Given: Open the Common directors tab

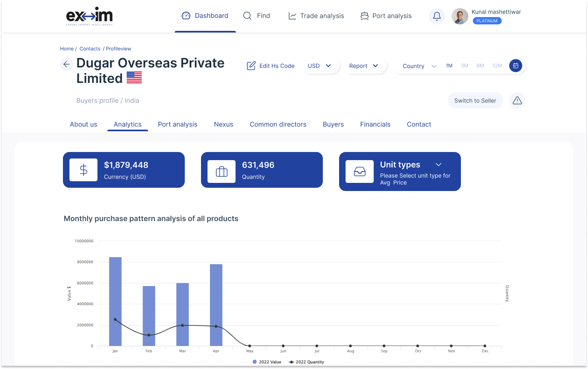Looking at the screenshot, I should coord(278,124).
